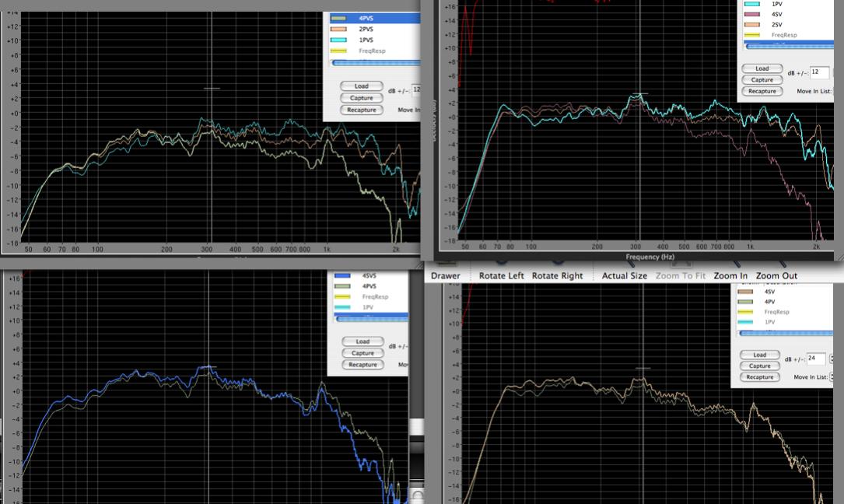
Task: Click Load in the dB 24 window
Action: (759, 355)
